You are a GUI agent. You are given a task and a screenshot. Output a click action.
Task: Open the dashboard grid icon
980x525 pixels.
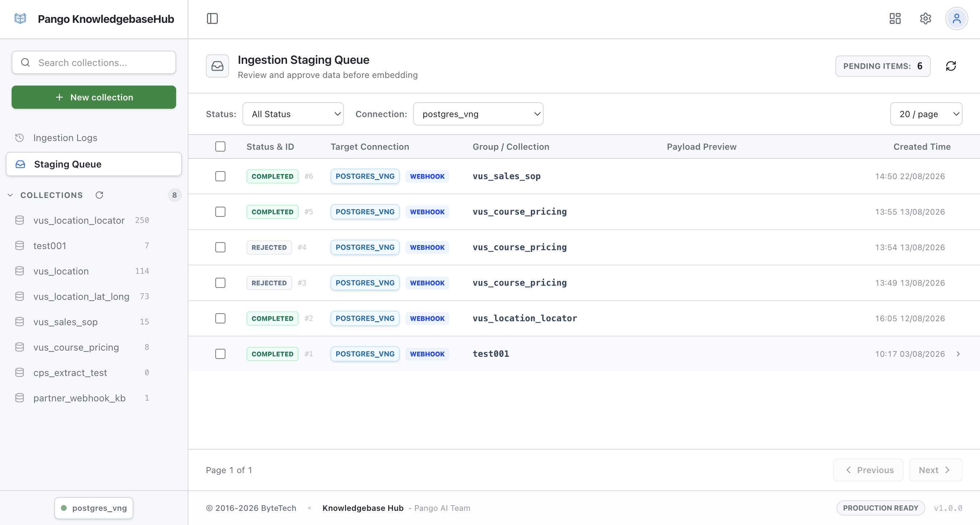895,18
